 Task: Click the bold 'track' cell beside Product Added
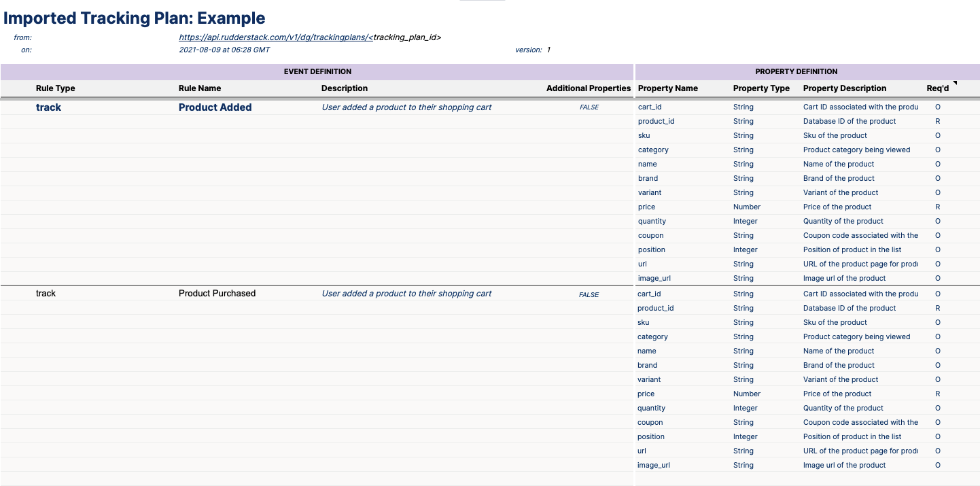[x=48, y=107]
